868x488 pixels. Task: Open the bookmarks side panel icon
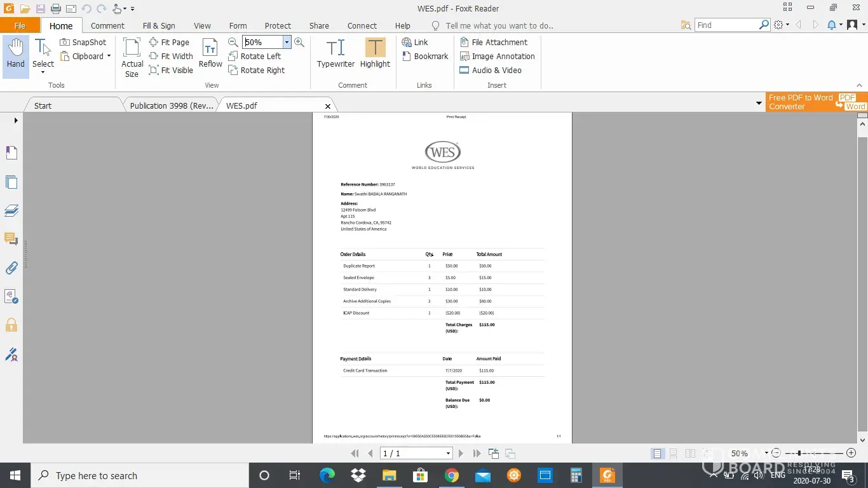(11, 152)
